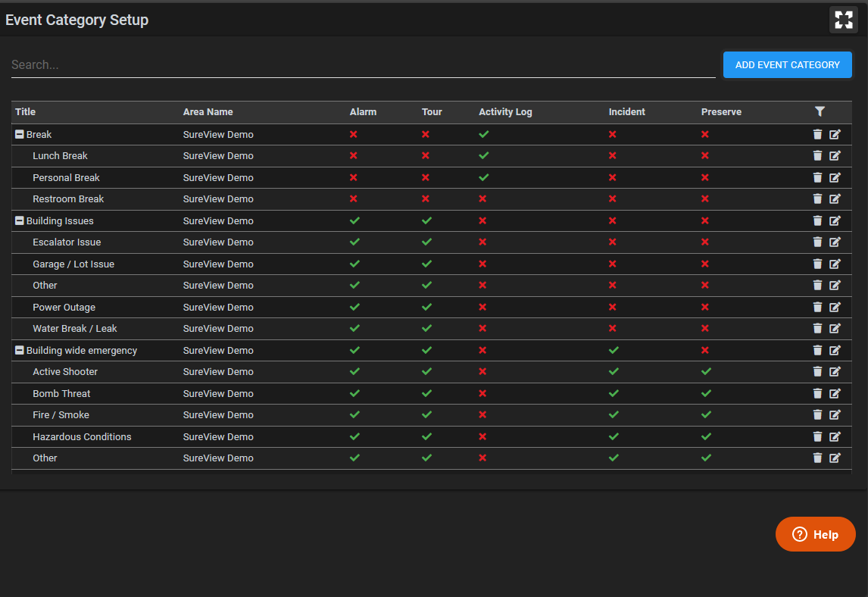The height and width of the screenshot is (597, 868).
Task: Sort by the Preserve column header
Action: click(x=721, y=112)
